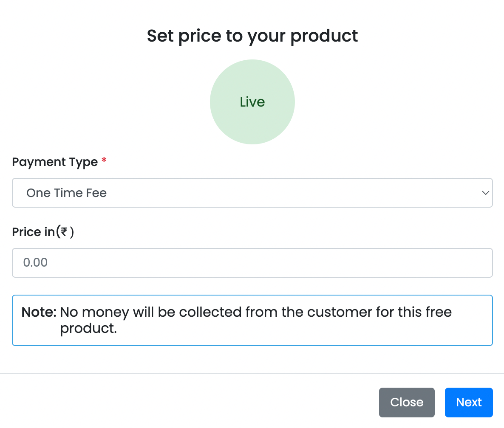504x428 pixels.
Task: Open the Payment Type dropdown
Action: 252,193
